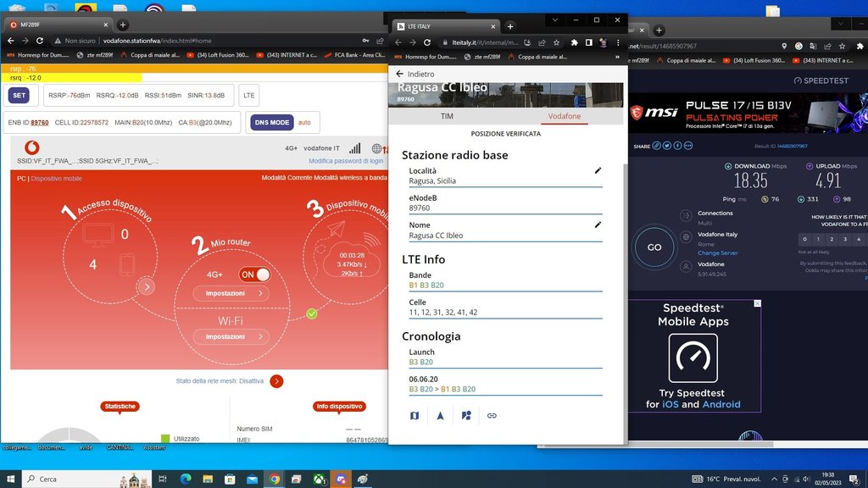
Task: Click the SET button on the router page
Action: click(19, 95)
